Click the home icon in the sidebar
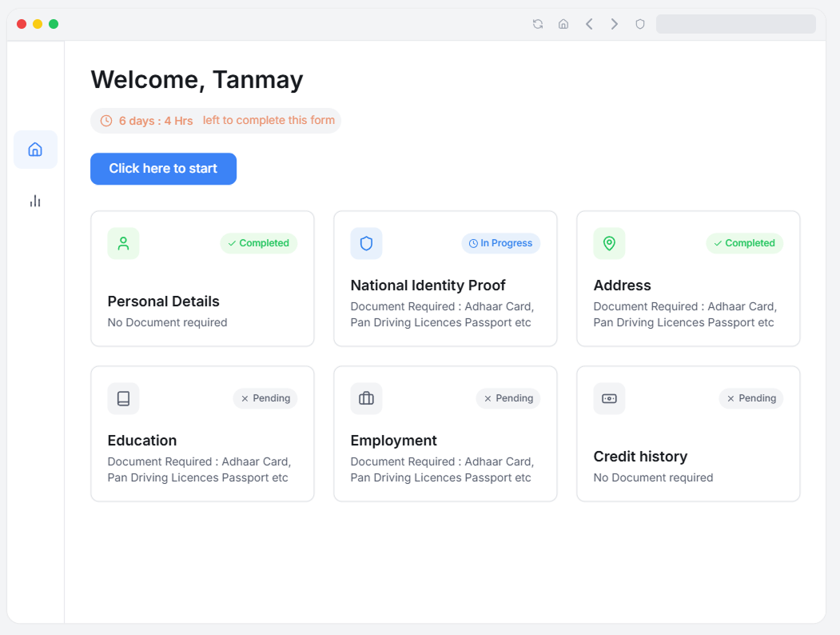This screenshot has height=635, width=840. 35,150
